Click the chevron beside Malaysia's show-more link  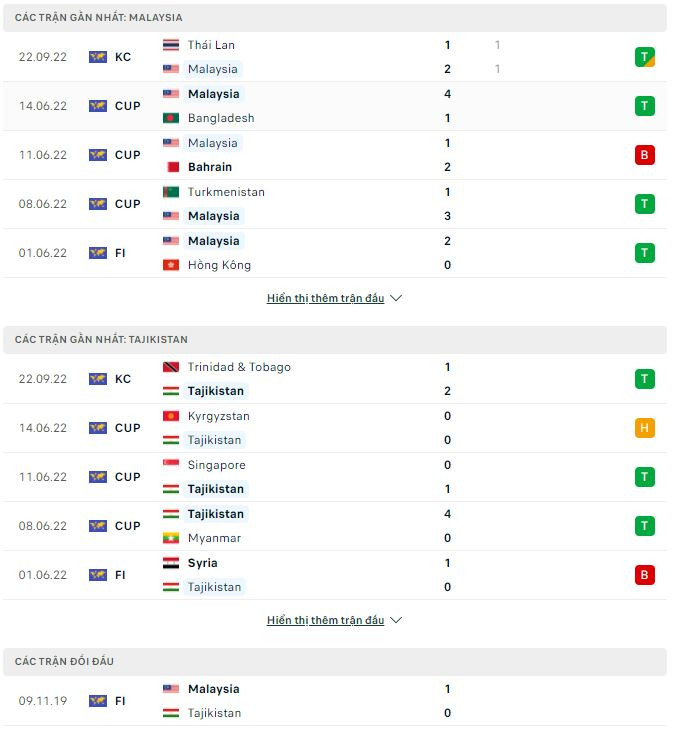click(396, 298)
